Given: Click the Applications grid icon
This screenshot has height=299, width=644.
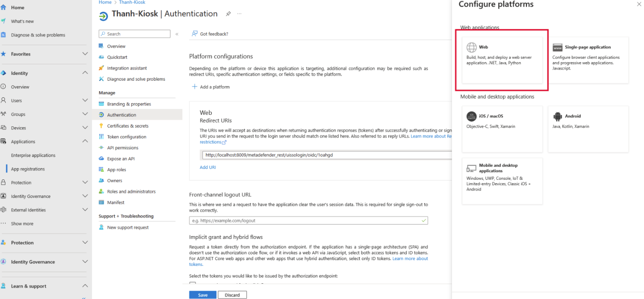Looking at the screenshot, I should point(3,141).
